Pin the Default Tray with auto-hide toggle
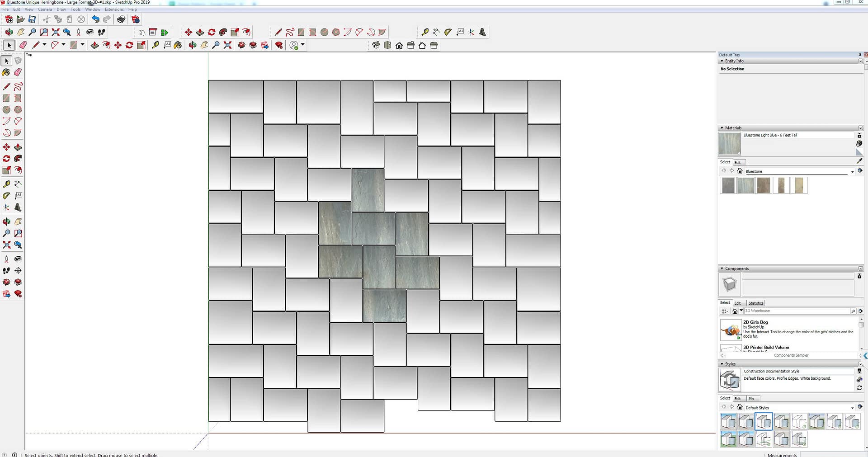 pyautogui.click(x=859, y=55)
